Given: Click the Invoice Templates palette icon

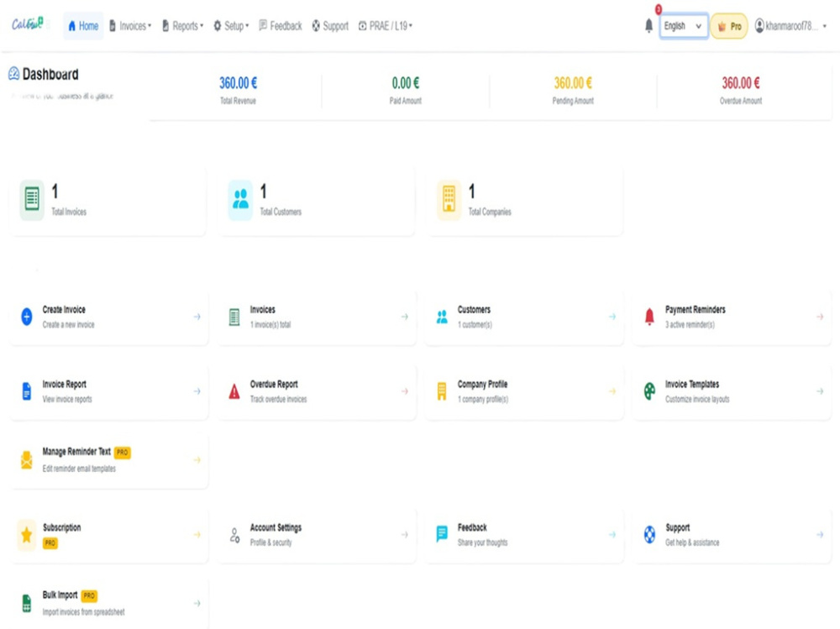Looking at the screenshot, I should pyautogui.click(x=649, y=391).
